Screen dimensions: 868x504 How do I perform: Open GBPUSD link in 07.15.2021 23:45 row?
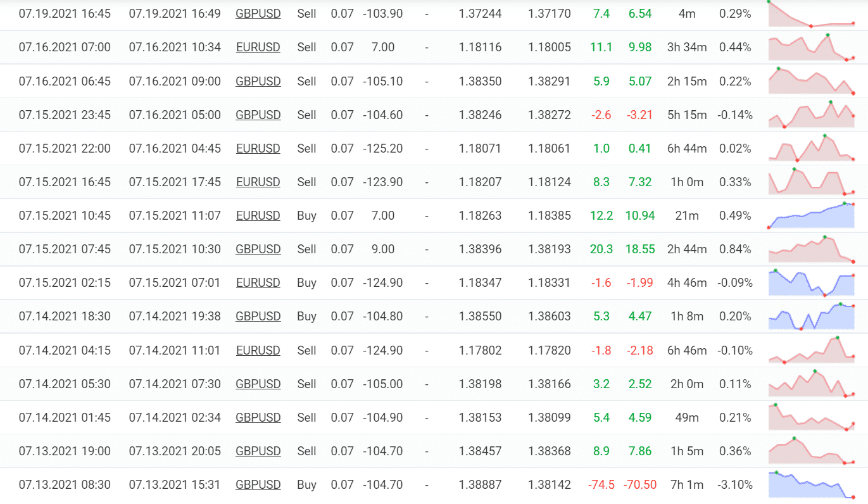point(258,115)
